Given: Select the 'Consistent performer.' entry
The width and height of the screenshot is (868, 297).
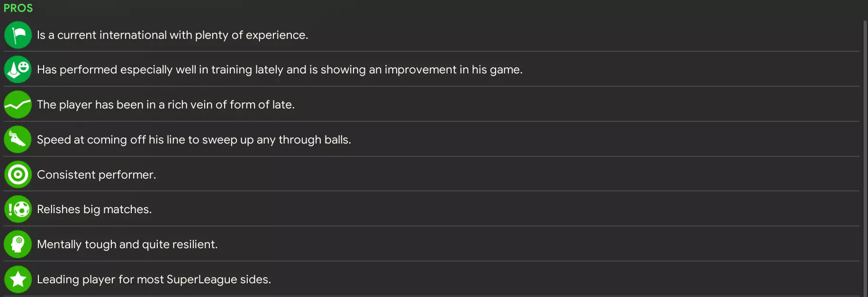Looking at the screenshot, I should [x=96, y=175].
